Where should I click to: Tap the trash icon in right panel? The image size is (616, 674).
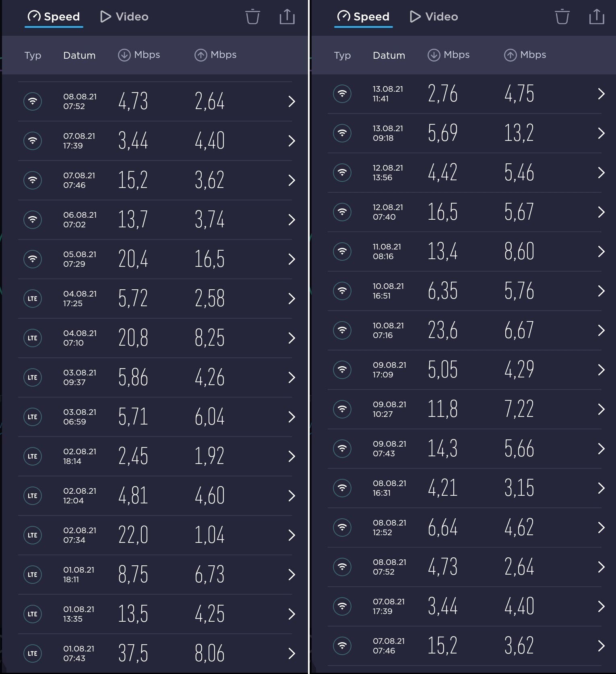(562, 16)
